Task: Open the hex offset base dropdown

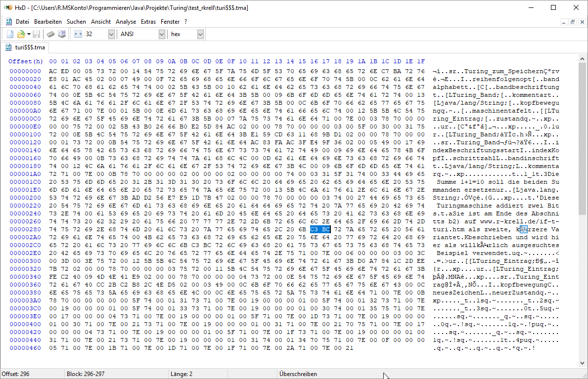Action: tap(200, 34)
